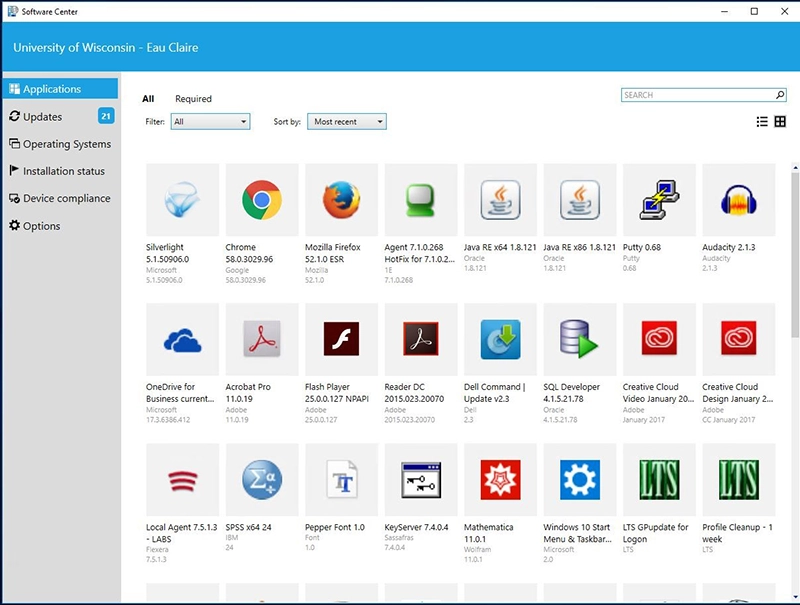Switch to the Required tab
Image resolution: width=800 pixels, height=605 pixels.
coord(193,98)
